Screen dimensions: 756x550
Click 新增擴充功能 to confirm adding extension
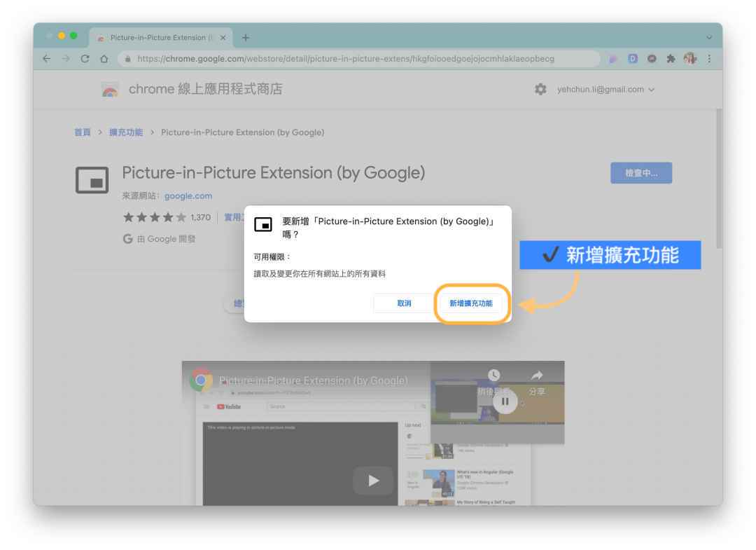[x=472, y=303]
